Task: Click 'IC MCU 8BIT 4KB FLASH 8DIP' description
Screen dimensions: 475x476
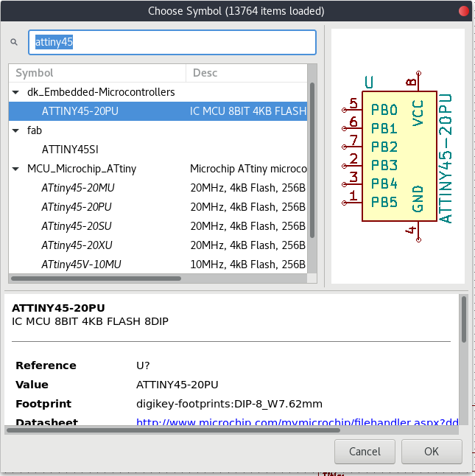Action: (90, 321)
